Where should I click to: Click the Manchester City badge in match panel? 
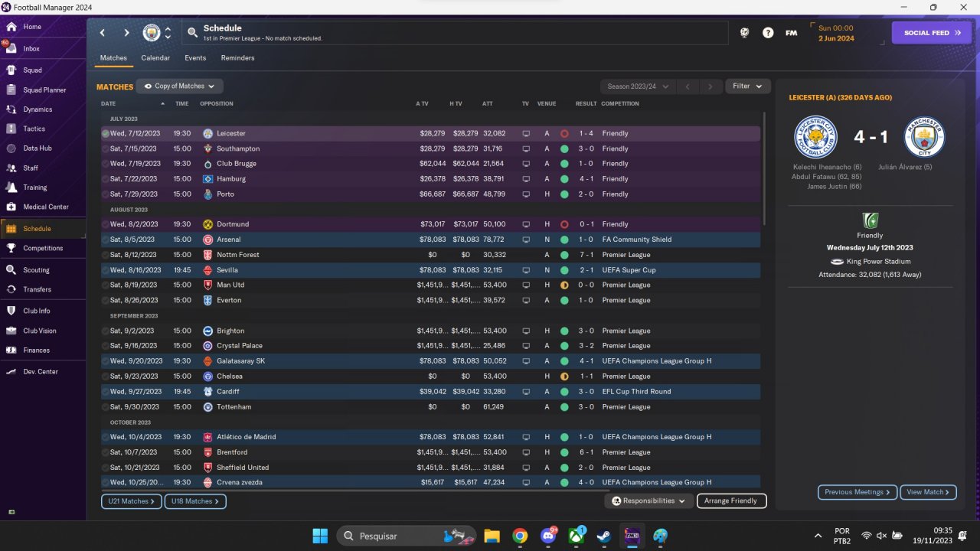tap(924, 137)
